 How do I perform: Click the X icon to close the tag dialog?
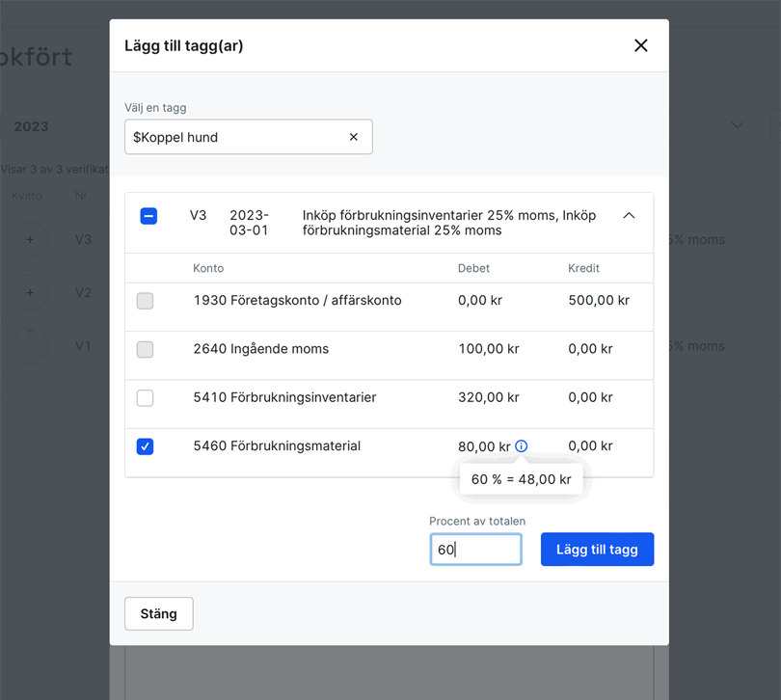click(640, 44)
